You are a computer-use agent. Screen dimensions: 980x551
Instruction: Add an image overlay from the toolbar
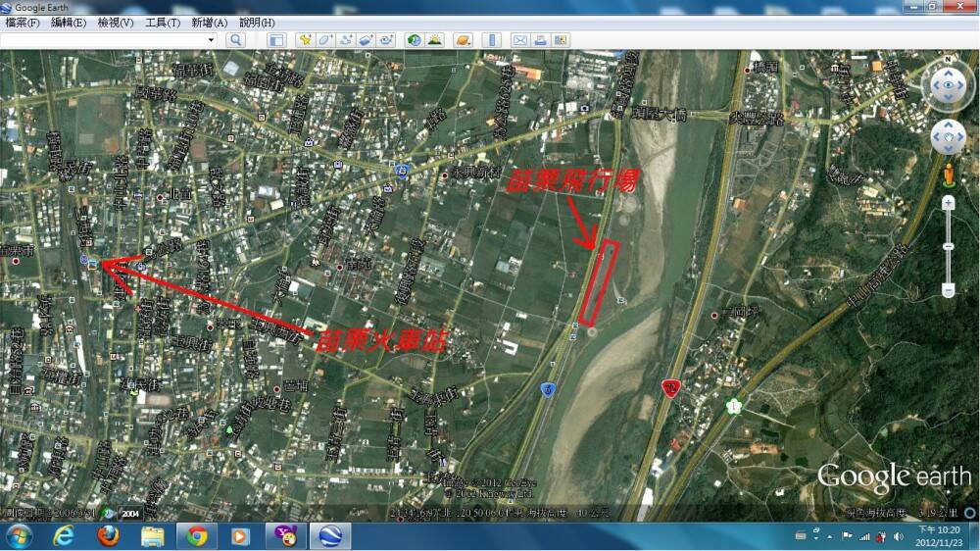coord(367,40)
